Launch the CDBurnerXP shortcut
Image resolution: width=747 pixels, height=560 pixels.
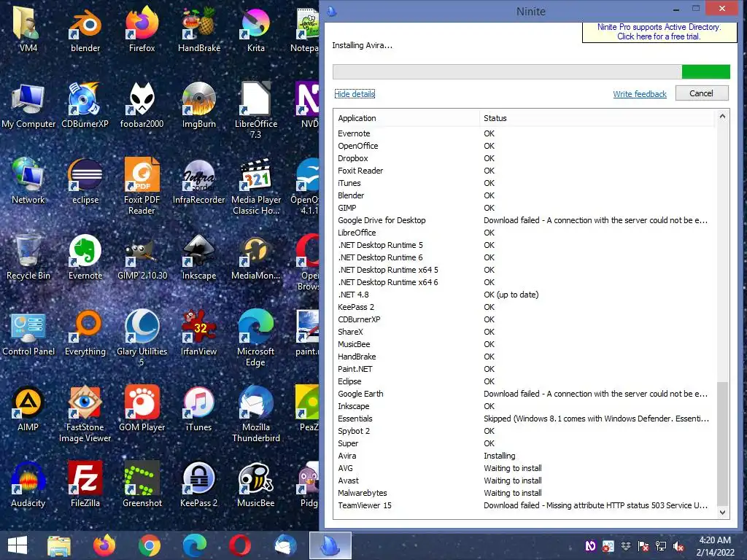pos(85,106)
